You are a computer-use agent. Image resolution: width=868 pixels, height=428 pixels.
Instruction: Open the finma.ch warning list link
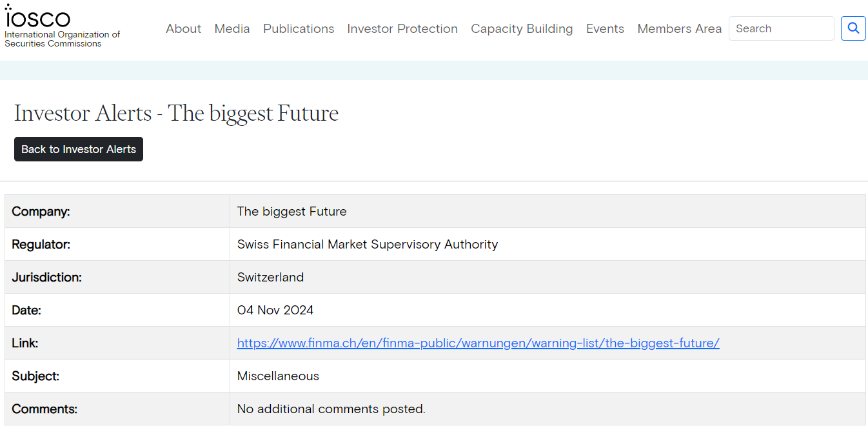click(478, 343)
